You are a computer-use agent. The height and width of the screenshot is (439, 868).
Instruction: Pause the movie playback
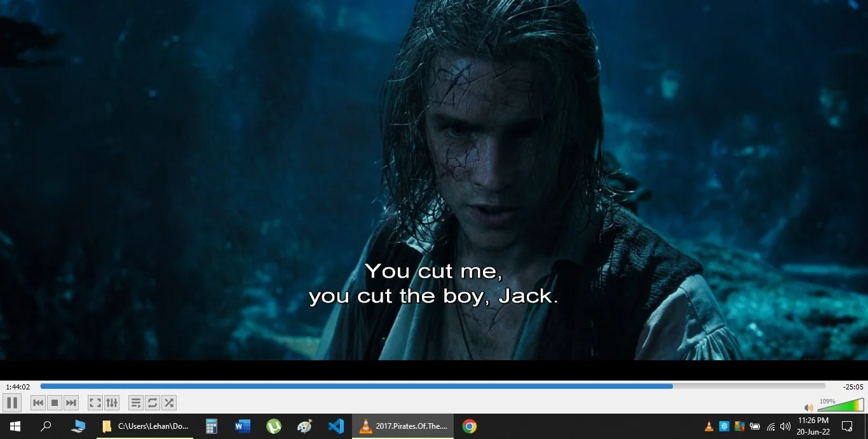pos(12,403)
